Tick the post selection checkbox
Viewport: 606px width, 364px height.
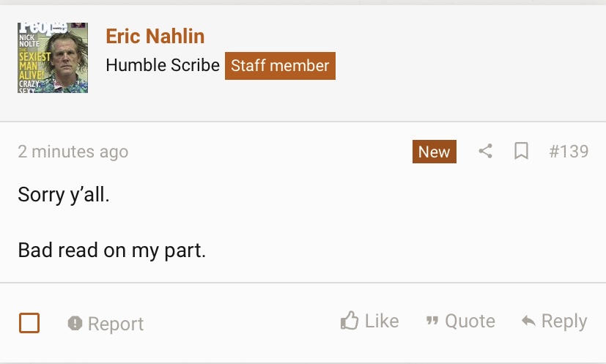click(x=29, y=323)
